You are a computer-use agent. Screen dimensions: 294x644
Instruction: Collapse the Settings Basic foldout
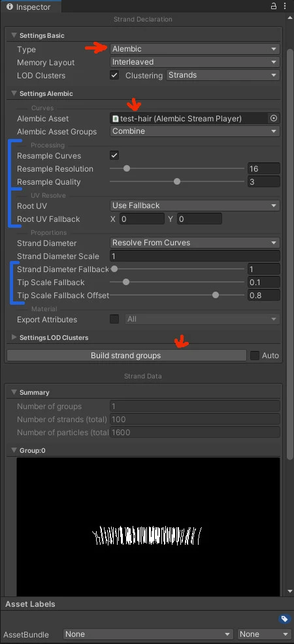click(x=14, y=35)
